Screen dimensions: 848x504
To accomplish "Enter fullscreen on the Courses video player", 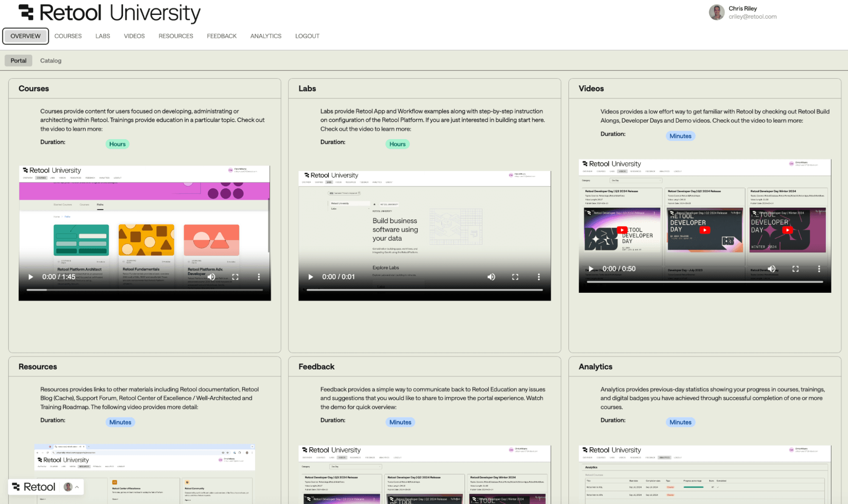I will pyautogui.click(x=236, y=277).
